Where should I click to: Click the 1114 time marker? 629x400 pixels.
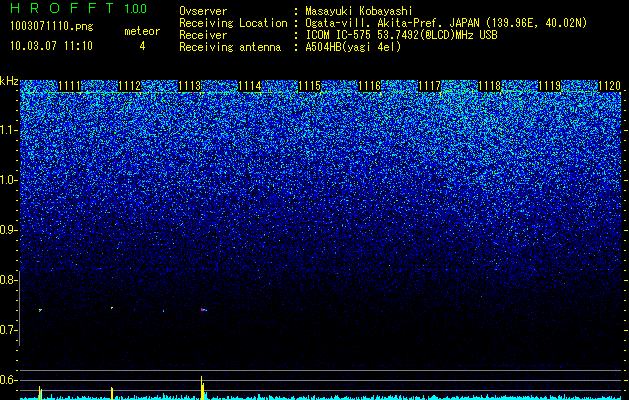coord(250,86)
